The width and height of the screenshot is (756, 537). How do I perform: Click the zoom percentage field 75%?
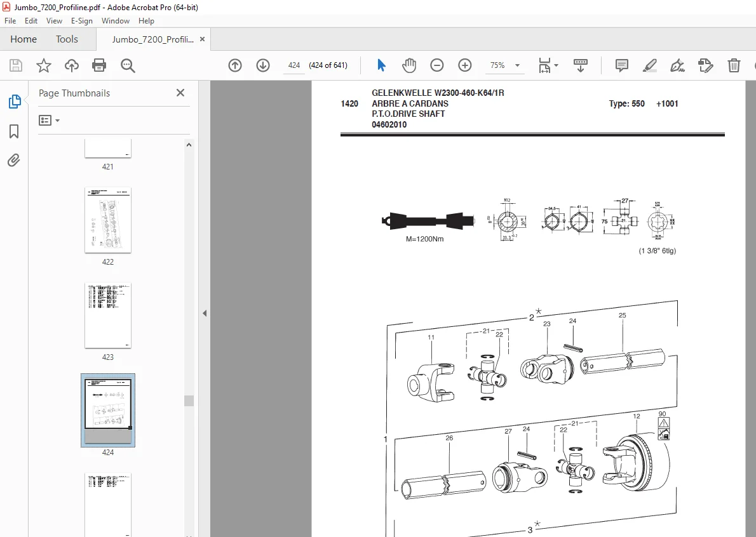[x=497, y=65]
